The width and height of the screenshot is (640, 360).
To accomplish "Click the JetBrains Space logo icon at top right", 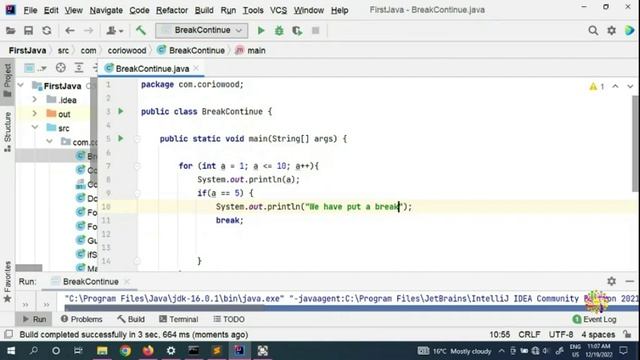I will 629,31.
